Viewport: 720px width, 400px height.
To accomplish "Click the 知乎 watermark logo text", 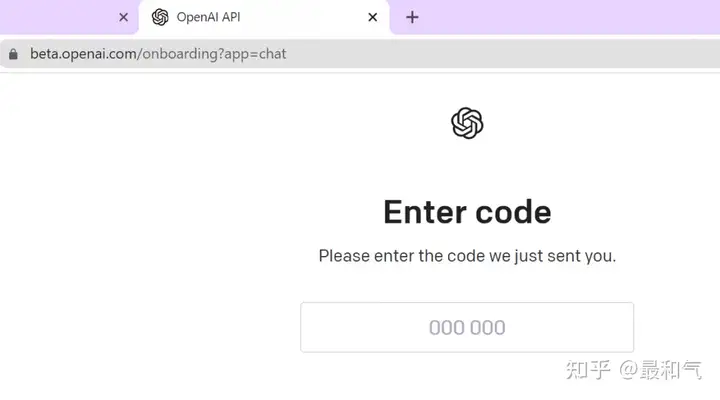I will point(588,370).
